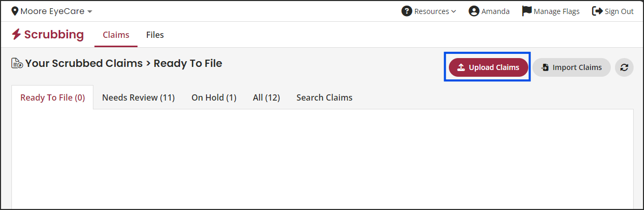Viewport: 644px width, 210px height.
Task: Click the Manage Flags flag icon
Action: coord(527,11)
